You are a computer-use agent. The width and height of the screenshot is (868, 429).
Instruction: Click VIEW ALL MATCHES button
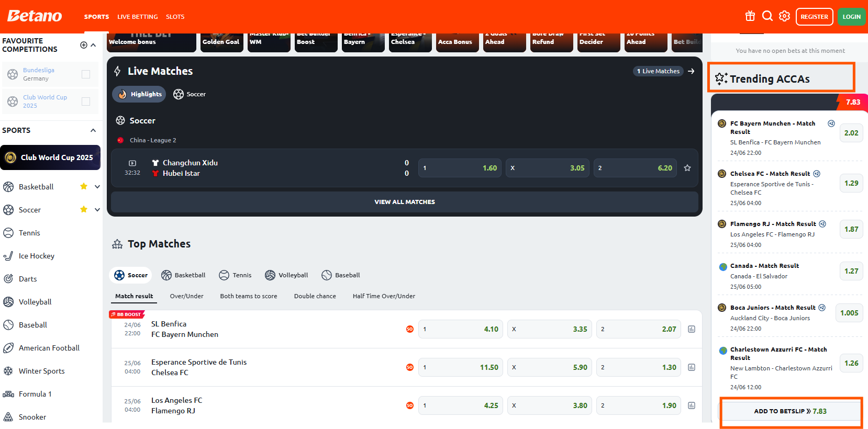pos(405,202)
